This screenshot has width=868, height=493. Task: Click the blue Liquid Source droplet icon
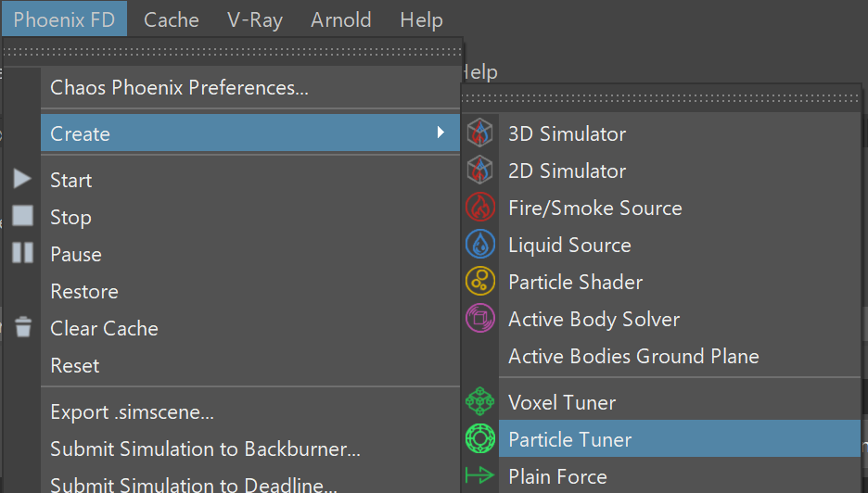coord(480,244)
